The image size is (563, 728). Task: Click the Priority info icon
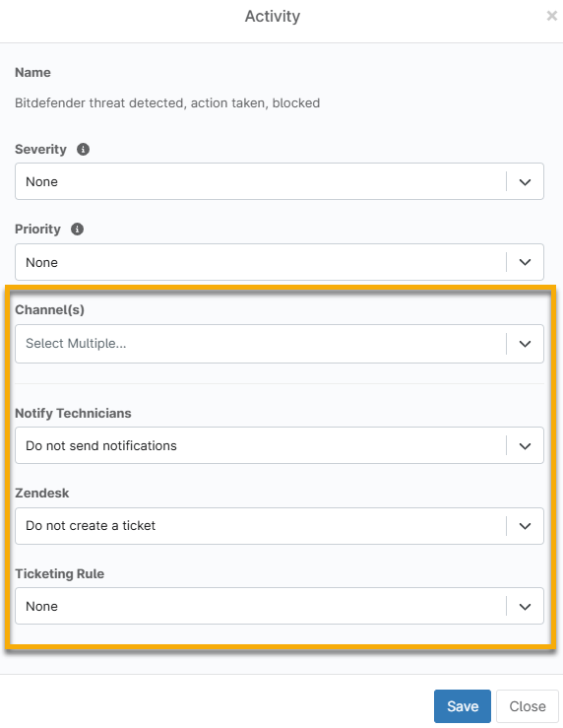point(77,230)
